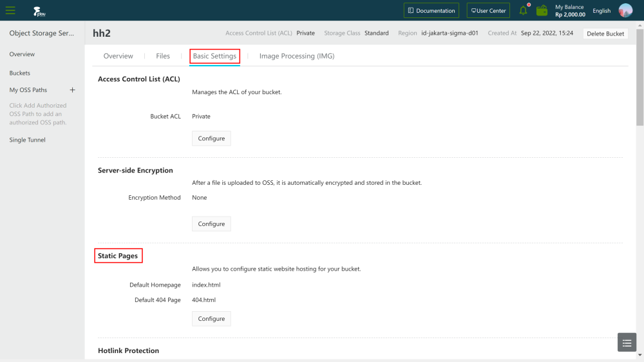Add an authorized OSS path with plus icon

pos(72,90)
